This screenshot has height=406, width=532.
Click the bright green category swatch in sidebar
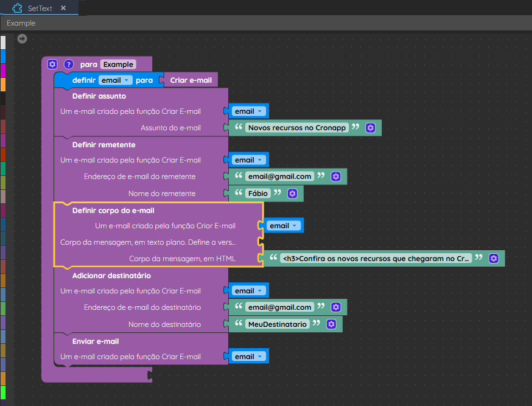click(2, 393)
